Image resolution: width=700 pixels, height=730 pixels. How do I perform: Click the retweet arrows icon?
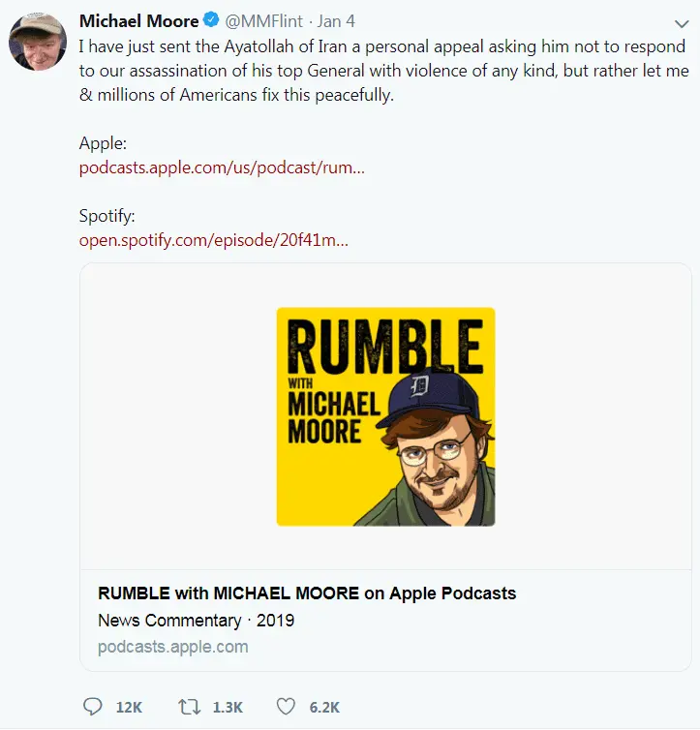tap(189, 707)
